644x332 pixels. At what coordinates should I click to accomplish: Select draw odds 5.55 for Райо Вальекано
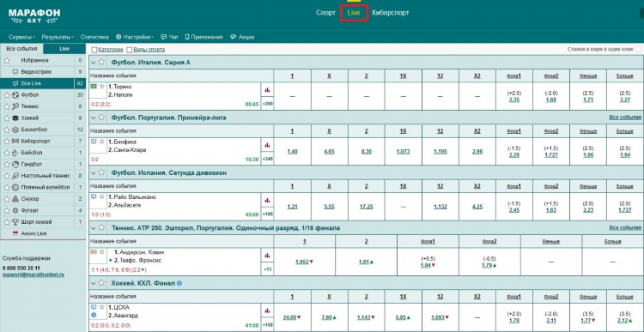point(329,207)
